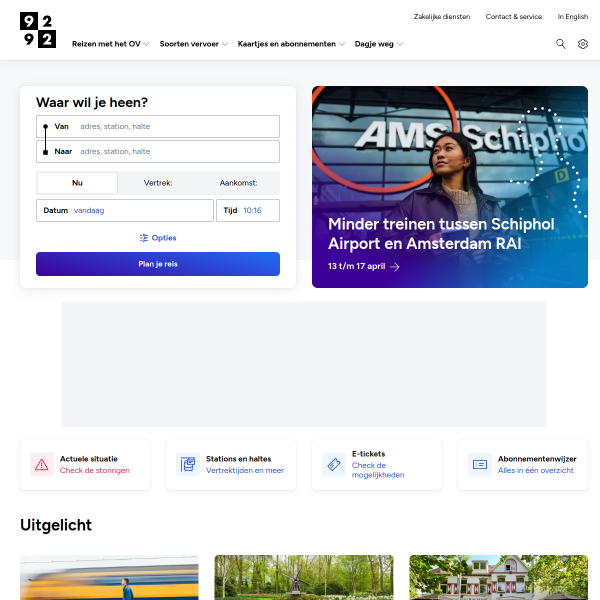Image resolution: width=600 pixels, height=600 pixels.
Task: Switch site language via In English
Action: pos(572,16)
